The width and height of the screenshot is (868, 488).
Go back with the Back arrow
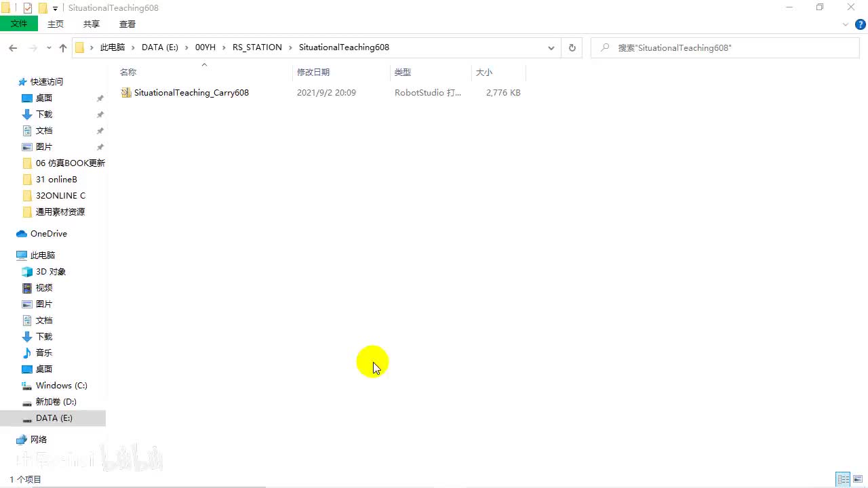tap(13, 47)
